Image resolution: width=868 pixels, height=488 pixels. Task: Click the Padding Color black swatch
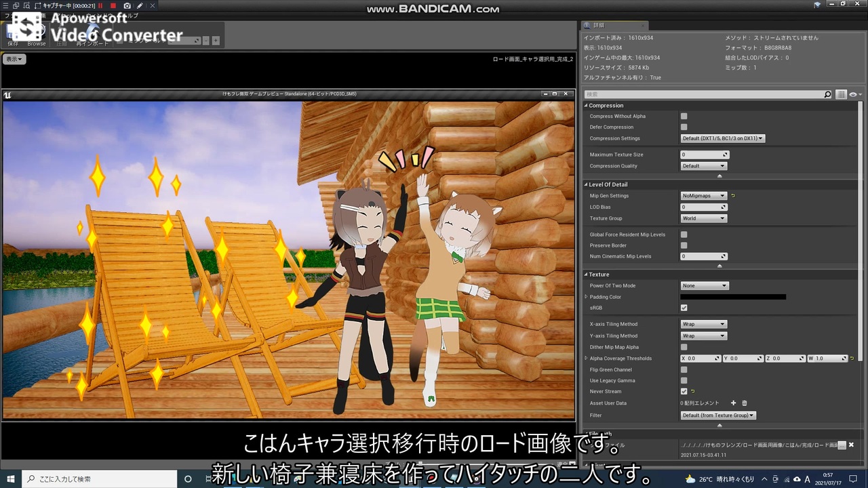[x=733, y=297]
